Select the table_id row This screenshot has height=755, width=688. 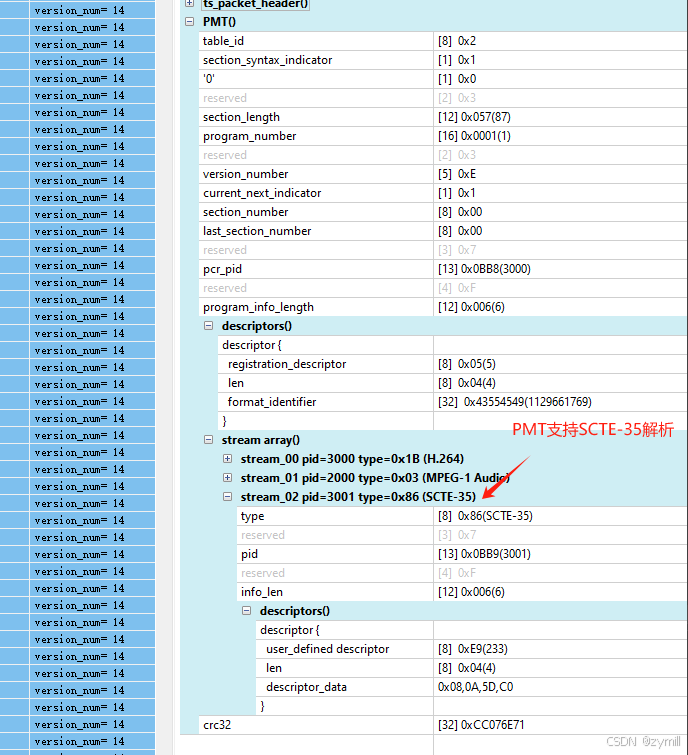442,41
